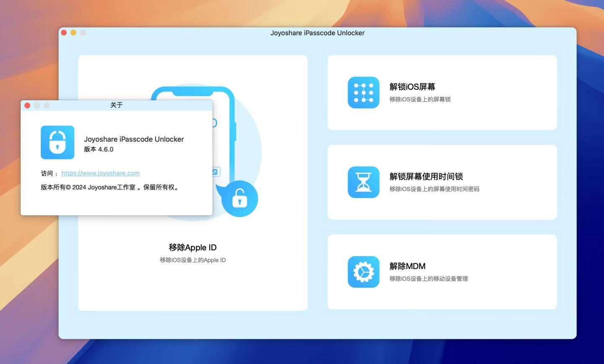Click the 关于 window title

coord(116,105)
